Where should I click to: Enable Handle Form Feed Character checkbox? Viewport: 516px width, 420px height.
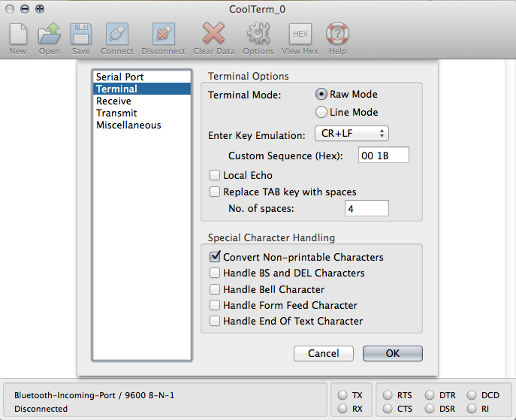(x=215, y=305)
